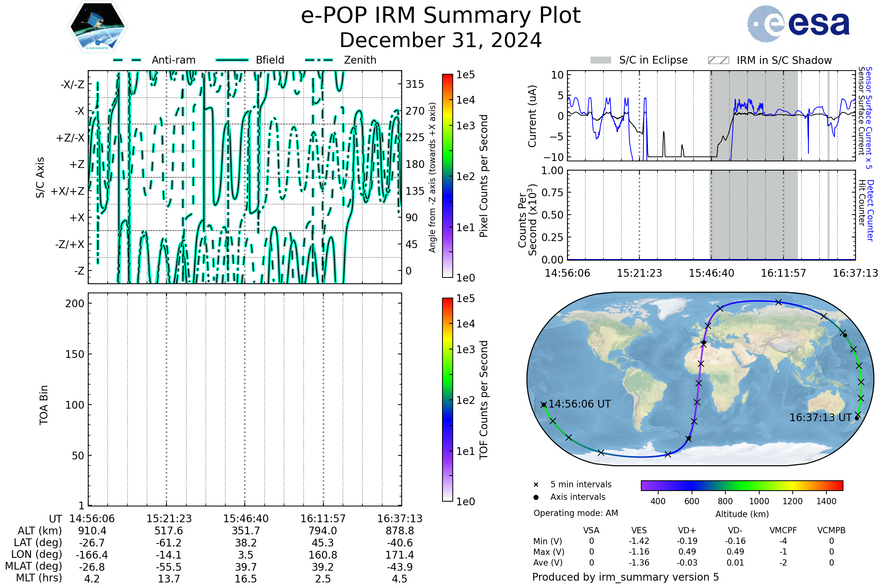The height and width of the screenshot is (588, 882).
Task: Click the S/C in Eclipse gray swatch
Action: pos(600,60)
